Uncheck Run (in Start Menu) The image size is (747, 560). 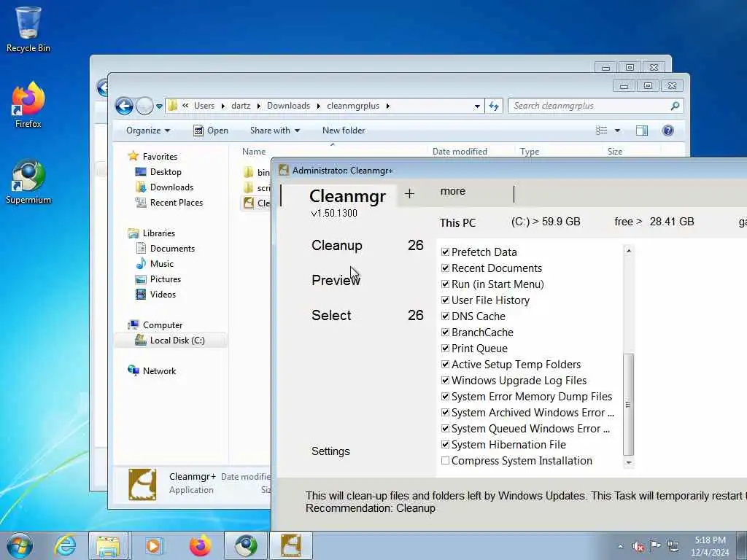(445, 284)
